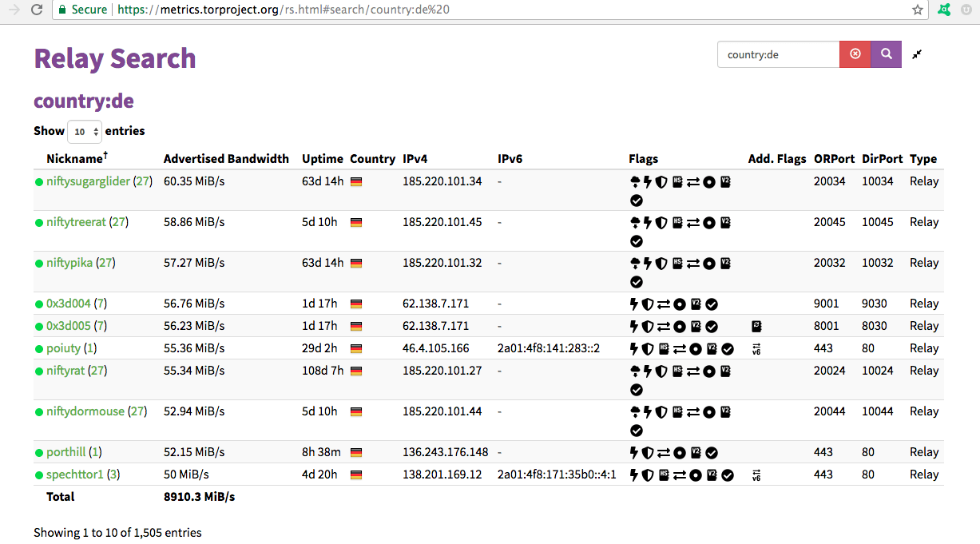Open the 0x3d004 relay link

pyautogui.click(x=69, y=304)
